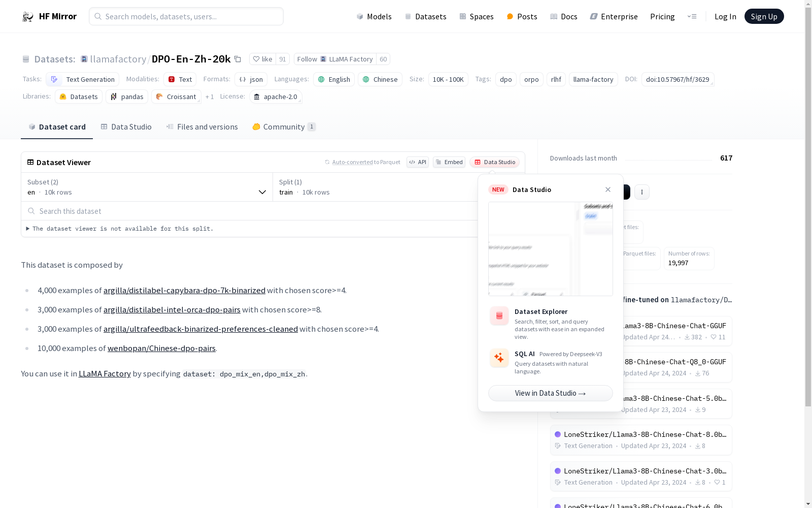This screenshot has width=812, height=508.
Task: Open the LLaMA Factory link in the description
Action: click(x=105, y=374)
